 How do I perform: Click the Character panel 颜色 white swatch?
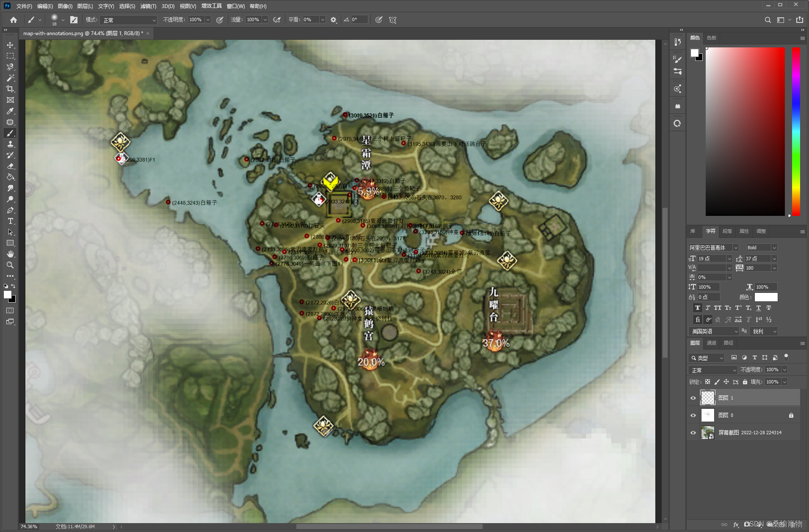pyautogui.click(x=766, y=297)
